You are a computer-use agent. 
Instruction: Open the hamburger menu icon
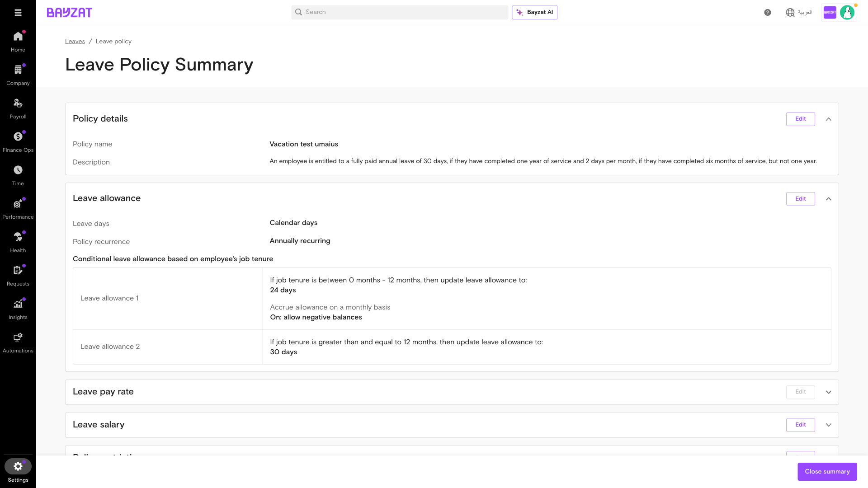pos(18,13)
